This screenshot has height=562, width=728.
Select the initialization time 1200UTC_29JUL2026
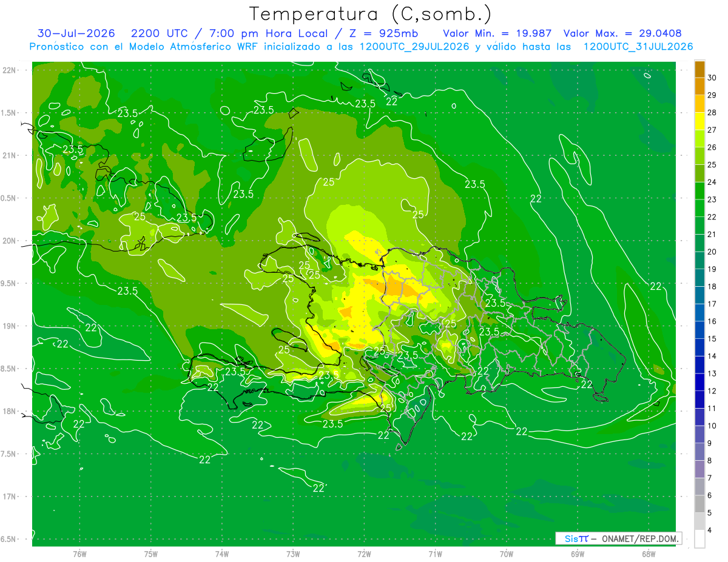click(414, 46)
